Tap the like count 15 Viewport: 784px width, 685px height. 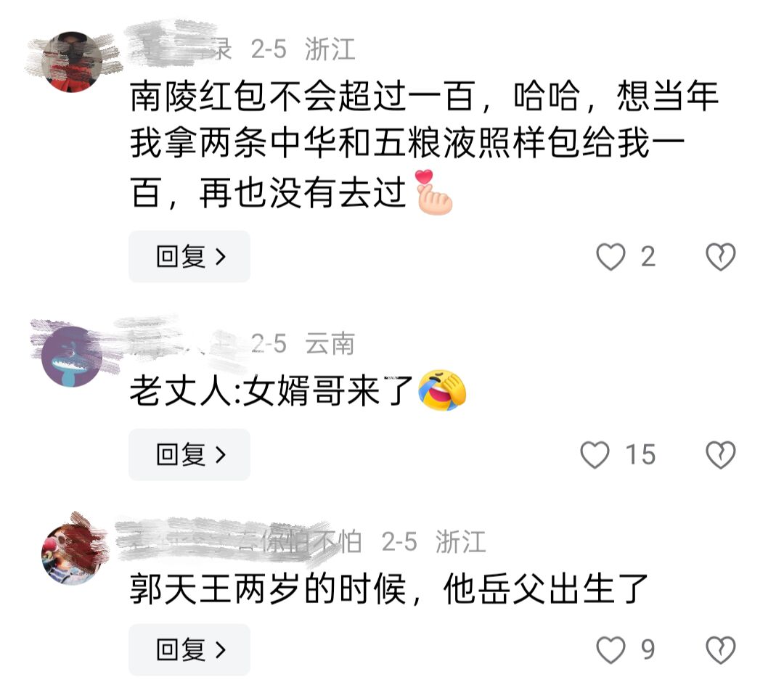640,455
